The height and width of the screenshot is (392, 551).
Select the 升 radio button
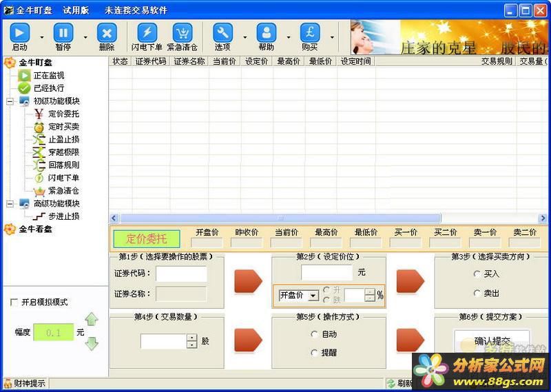[x=326, y=290]
